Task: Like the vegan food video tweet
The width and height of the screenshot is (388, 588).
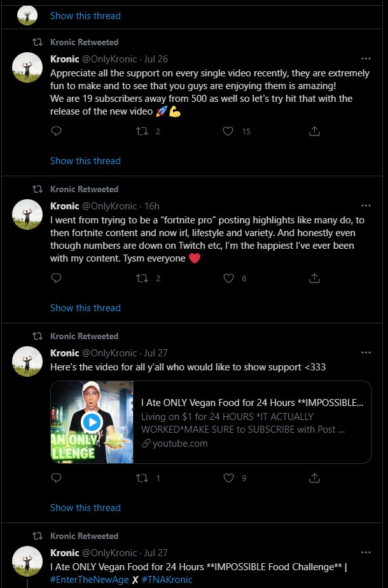Action: [228, 478]
